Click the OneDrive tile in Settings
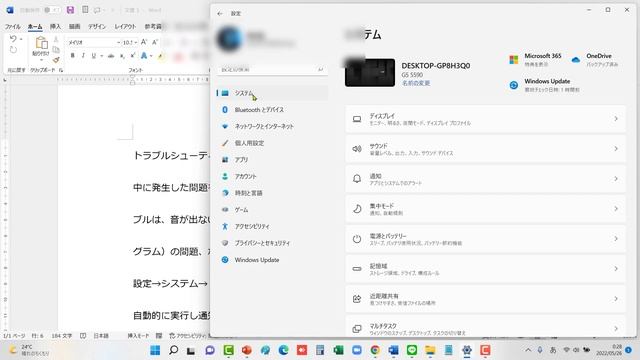Viewport: 640px width, 360px height. point(595,60)
